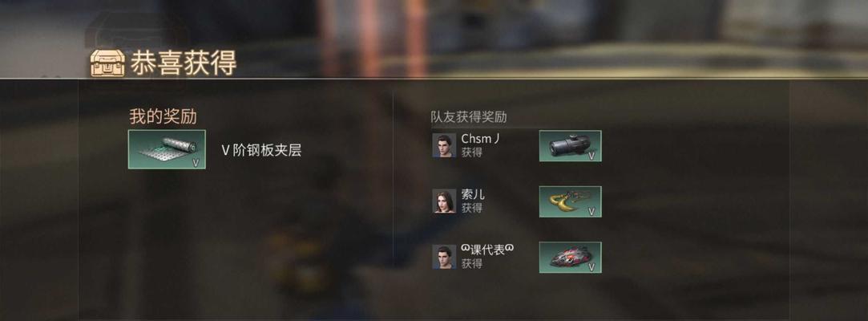868x321 pixels.
Task: Click the V tier badge on steel plate reward
Action: [x=196, y=162]
